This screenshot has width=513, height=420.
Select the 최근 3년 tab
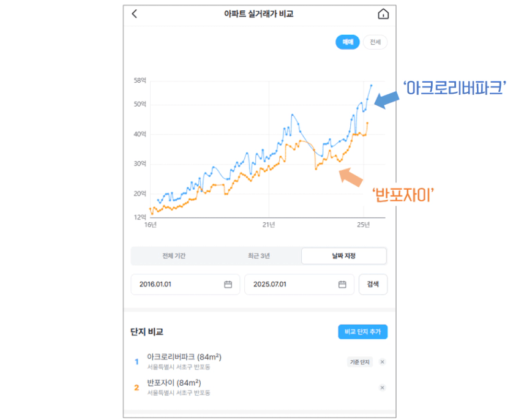point(258,256)
